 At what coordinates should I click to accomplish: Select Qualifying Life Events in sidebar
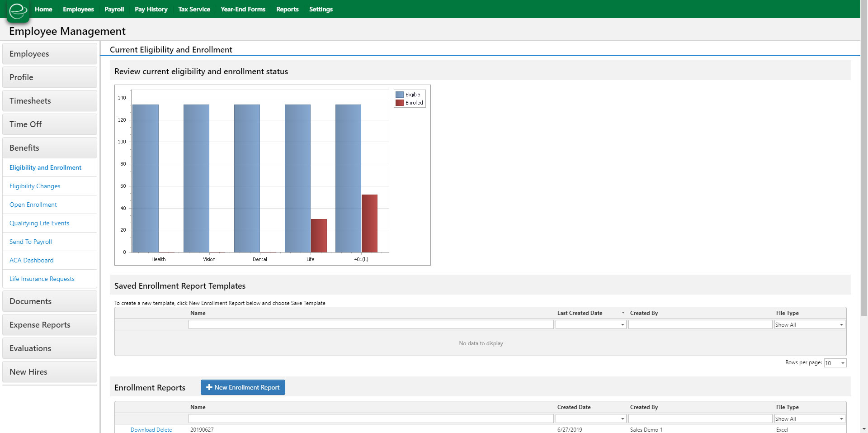tap(39, 223)
